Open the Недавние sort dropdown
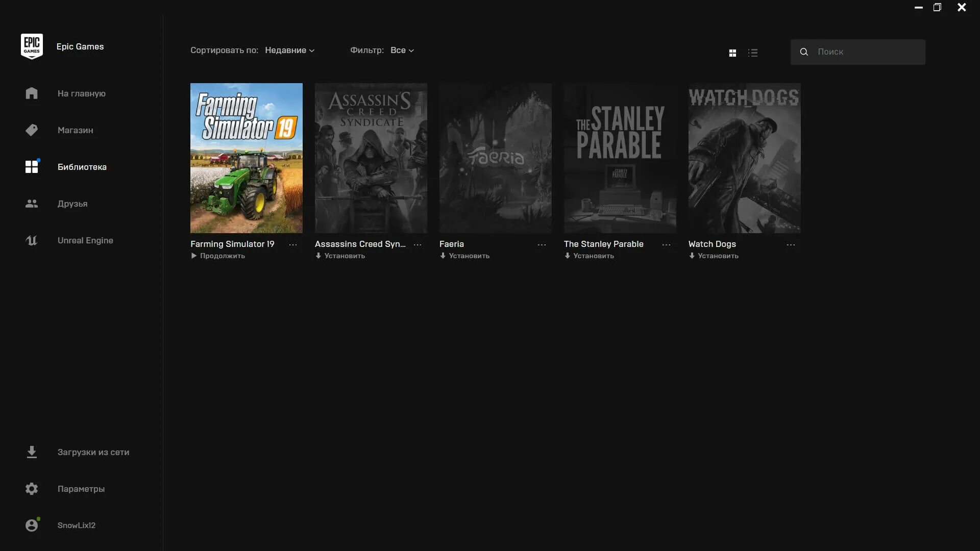This screenshot has width=980, height=551. pos(290,50)
